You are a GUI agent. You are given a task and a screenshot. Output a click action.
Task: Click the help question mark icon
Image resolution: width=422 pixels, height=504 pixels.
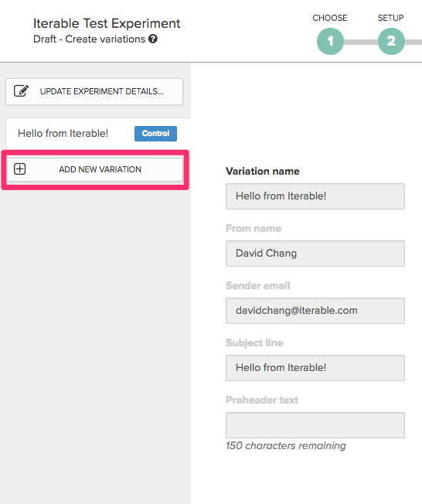[153, 39]
